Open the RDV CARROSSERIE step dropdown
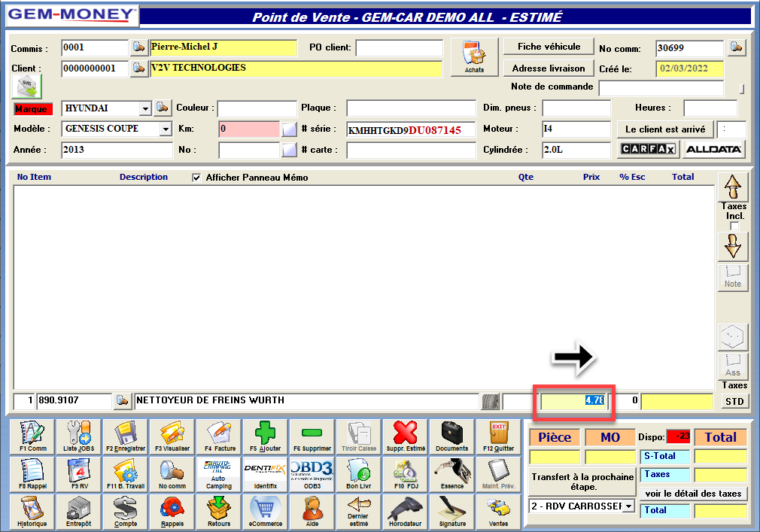The height and width of the screenshot is (532, 760). click(628, 506)
